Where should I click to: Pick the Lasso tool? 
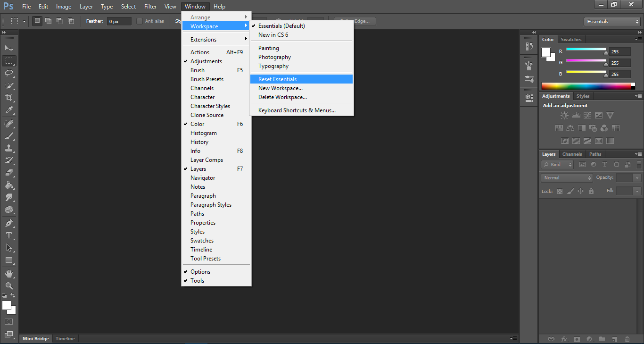[9, 73]
